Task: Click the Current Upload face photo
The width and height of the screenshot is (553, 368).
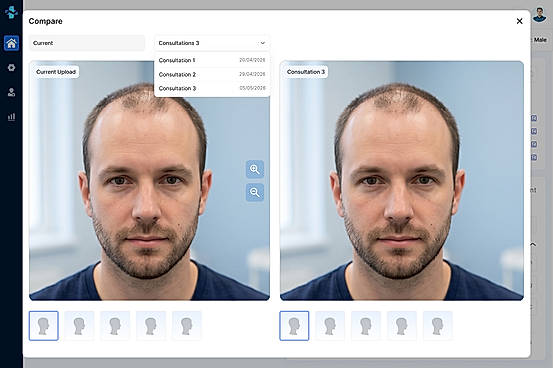Action: click(150, 181)
